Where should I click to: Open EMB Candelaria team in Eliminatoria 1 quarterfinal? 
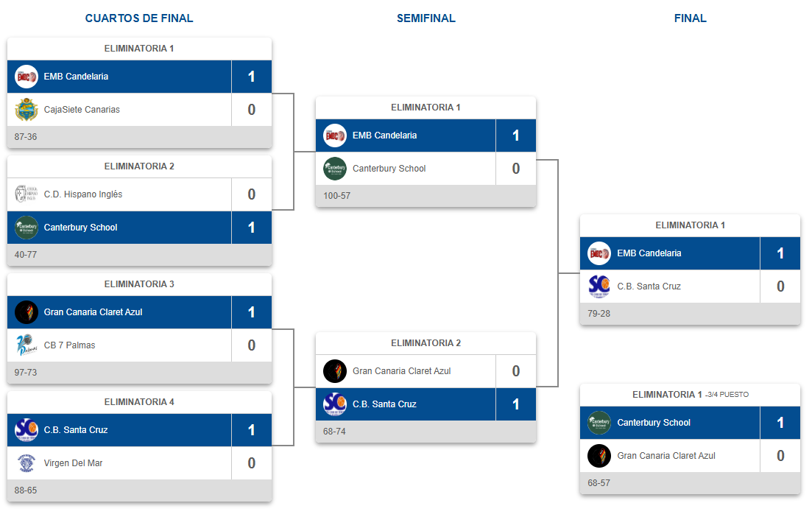[x=76, y=77]
